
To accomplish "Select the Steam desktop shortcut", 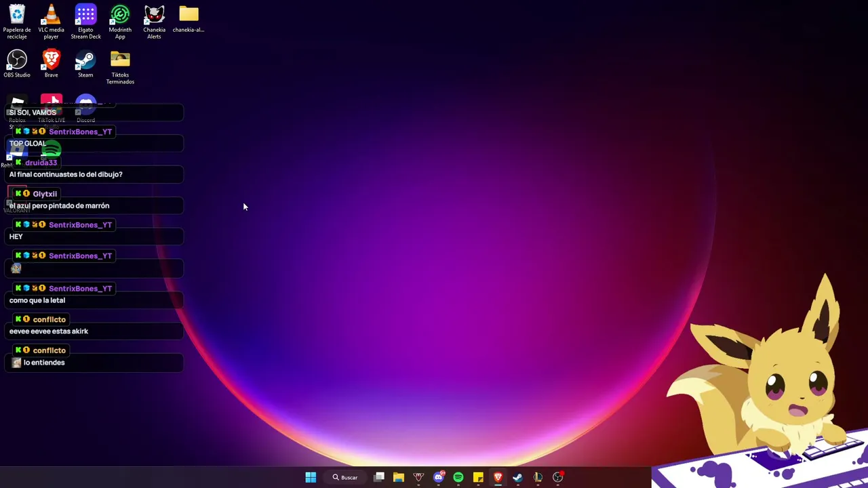I will tap(85, 64).
